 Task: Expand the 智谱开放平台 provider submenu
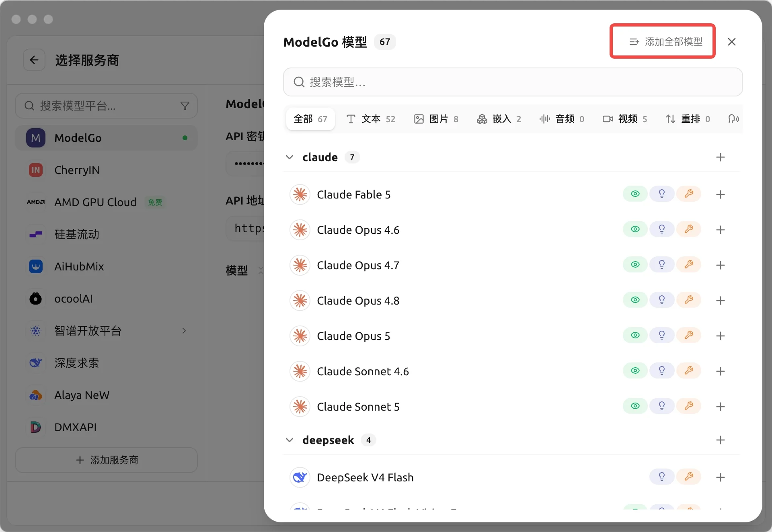pos(184,331)
